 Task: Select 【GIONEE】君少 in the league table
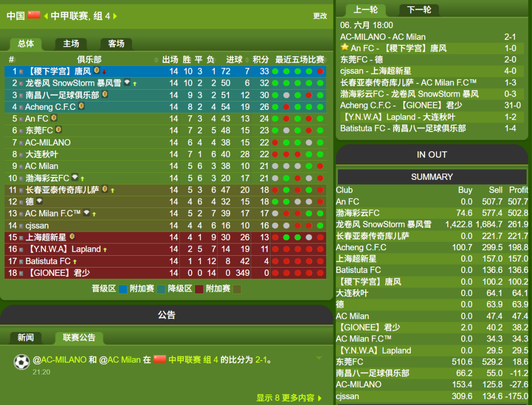tap(58, 273)
